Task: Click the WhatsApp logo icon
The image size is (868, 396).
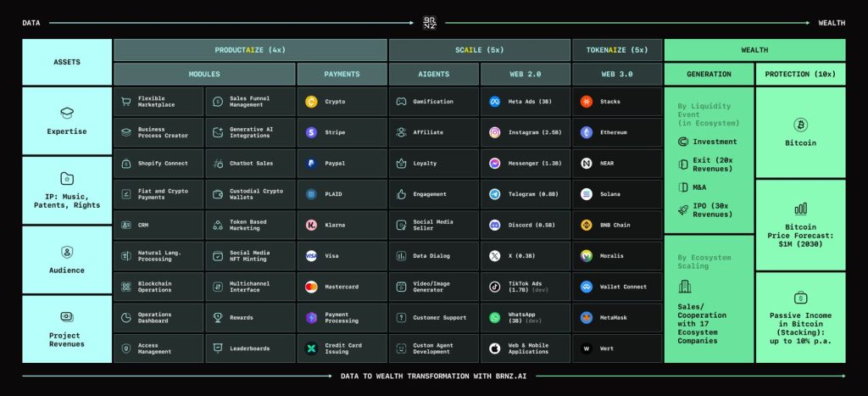Action: [x=495, y=318]
